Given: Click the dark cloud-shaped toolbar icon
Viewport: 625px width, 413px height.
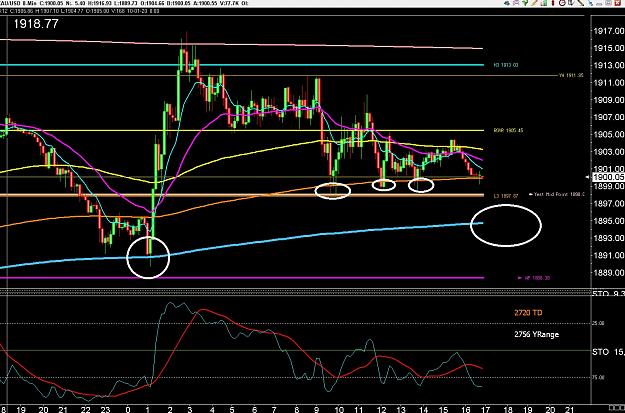Looking at the screenshot, I should pos(507,3).
